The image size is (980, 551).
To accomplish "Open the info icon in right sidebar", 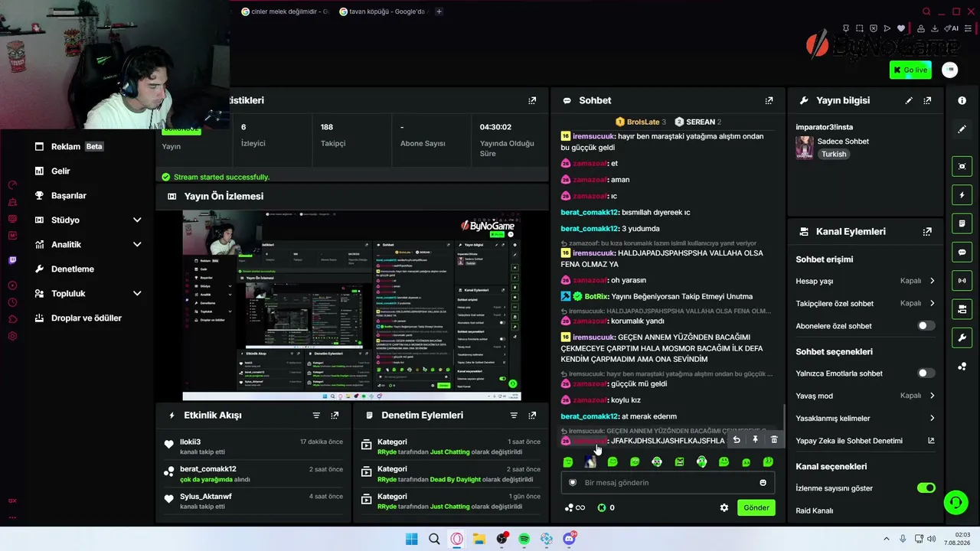I will click(962, 100).
